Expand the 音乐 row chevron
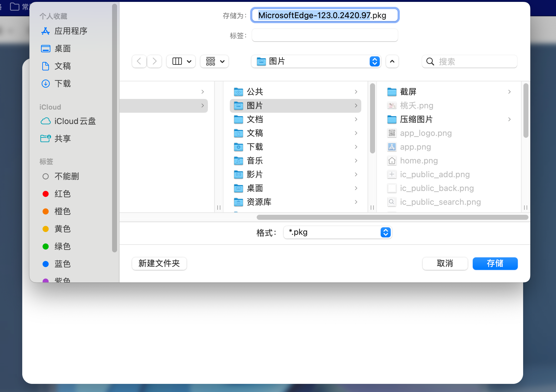The height and width of the screenshot is (392, 556). point(356,161)
